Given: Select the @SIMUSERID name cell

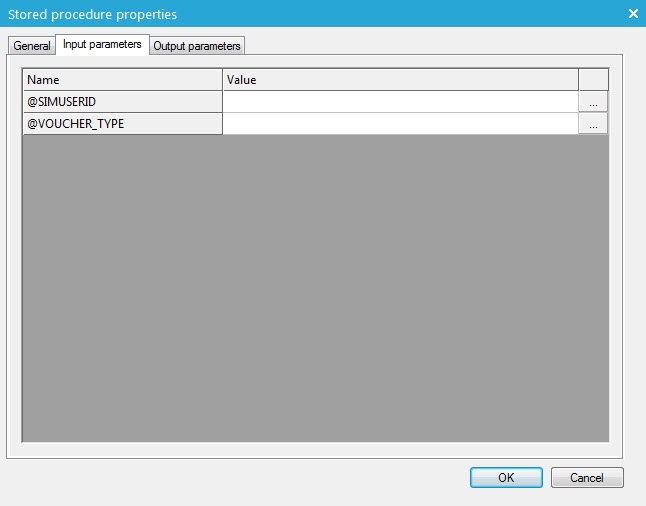Looking at the screenshot, I should pos(122,102).
